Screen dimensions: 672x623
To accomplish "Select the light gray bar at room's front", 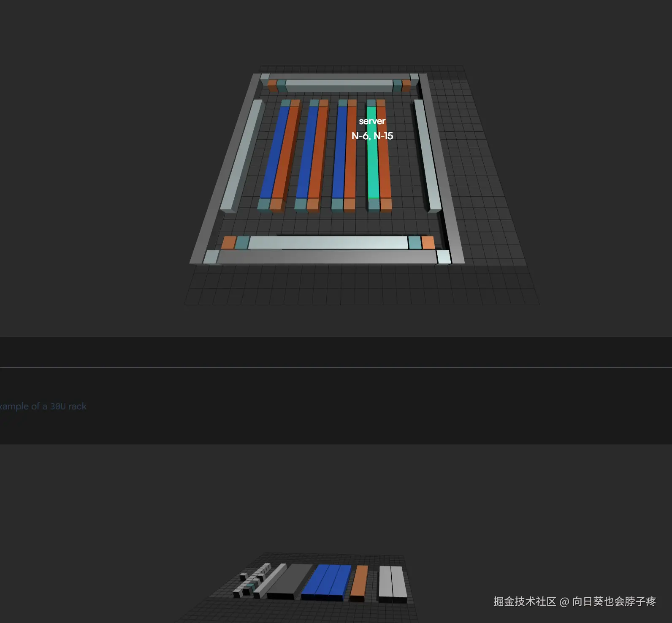I will coord(328,243).
